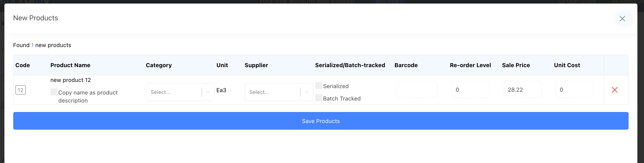Tick Copy name as product description
Screen dimensions: 644x163
point(54,92)
